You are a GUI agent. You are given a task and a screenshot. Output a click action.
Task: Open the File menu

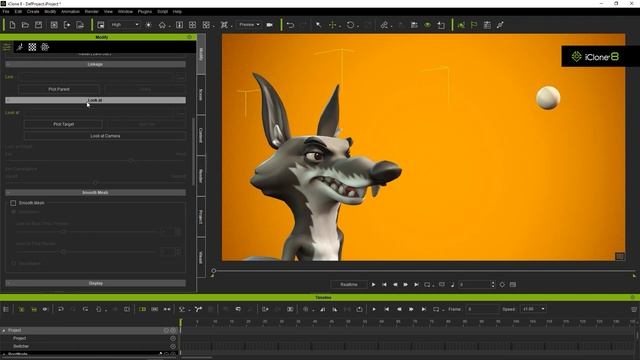6,12
